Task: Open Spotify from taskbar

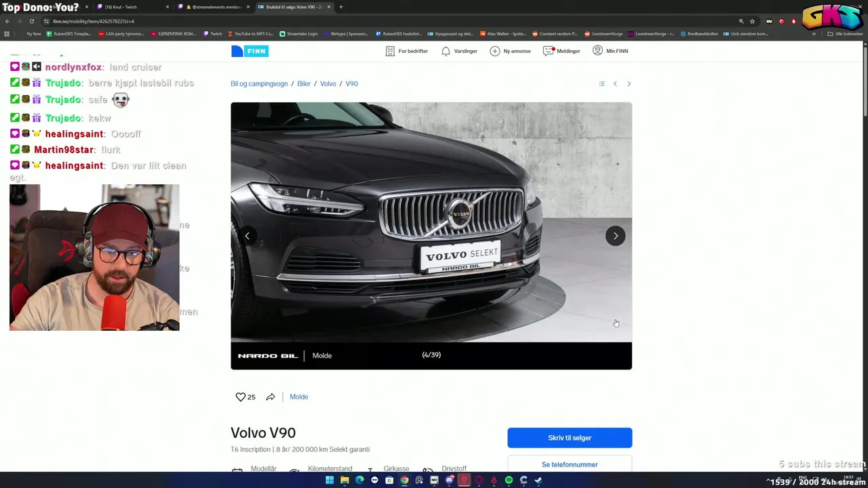Action: [x=509, y=481]
